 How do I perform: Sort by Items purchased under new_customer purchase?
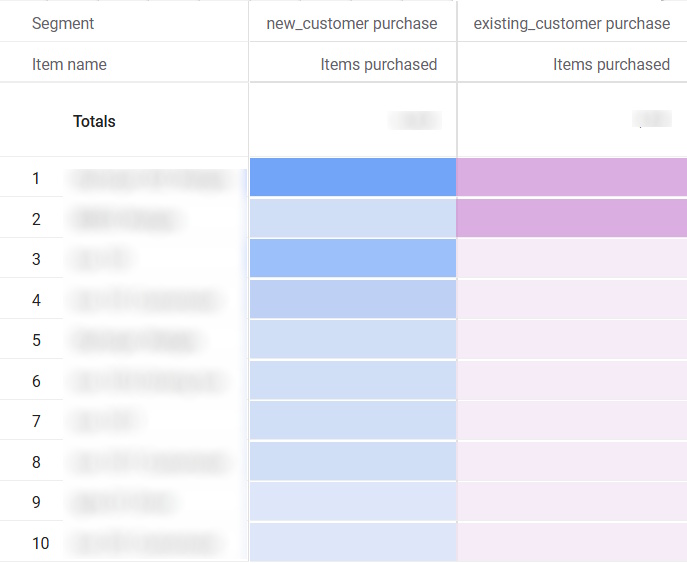click(378, 64)
